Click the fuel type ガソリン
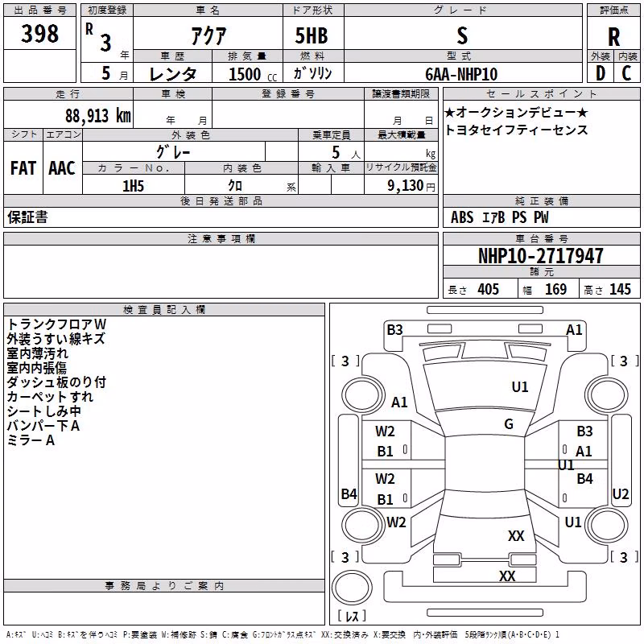 pos(312,73)
